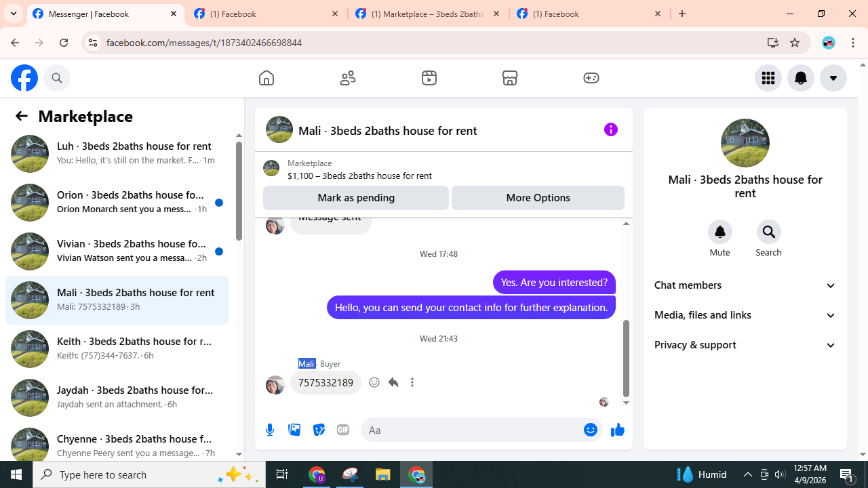Open the Gaming controller icon
The height and width of the screenshot is (488, 868).
point(591,78)
